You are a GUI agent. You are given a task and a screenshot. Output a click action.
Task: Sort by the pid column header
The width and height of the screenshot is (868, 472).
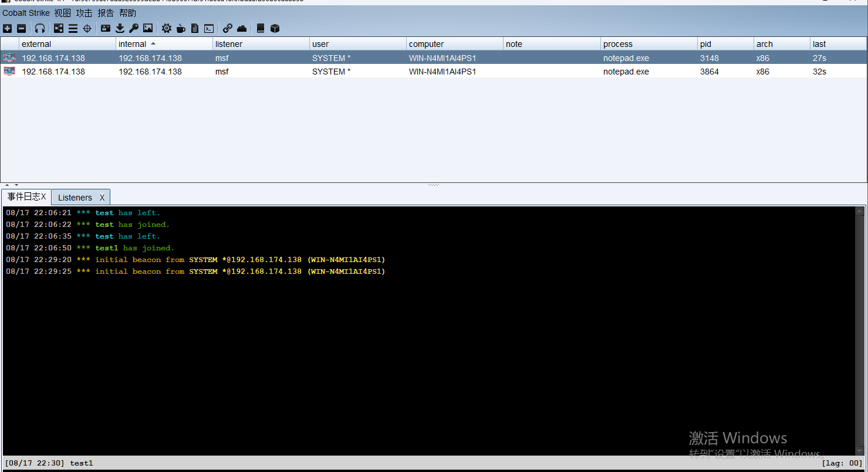pos(726,44)
